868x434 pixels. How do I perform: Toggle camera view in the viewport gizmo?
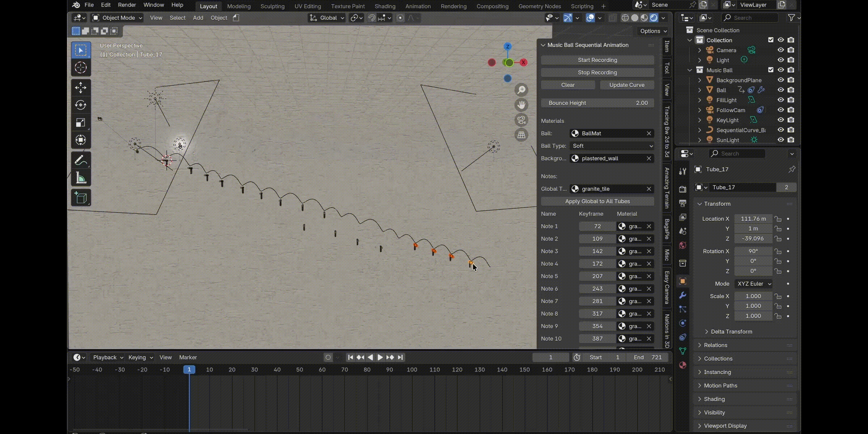(x=521, y=120)
